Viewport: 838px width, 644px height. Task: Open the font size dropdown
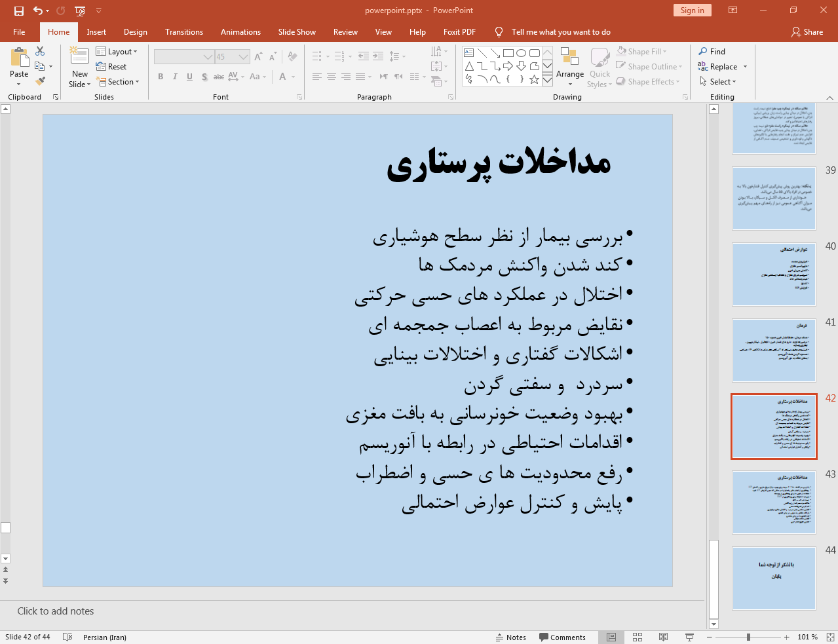(244, 57)
